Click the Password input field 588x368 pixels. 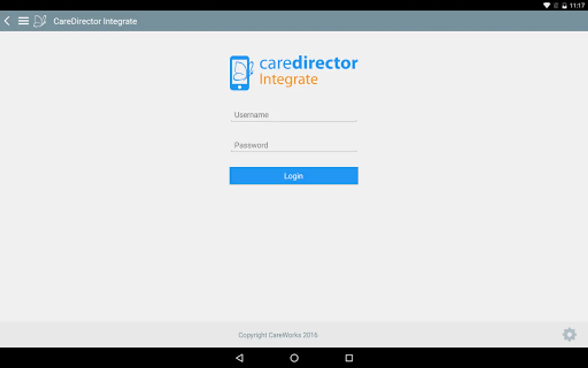(294, 145)
